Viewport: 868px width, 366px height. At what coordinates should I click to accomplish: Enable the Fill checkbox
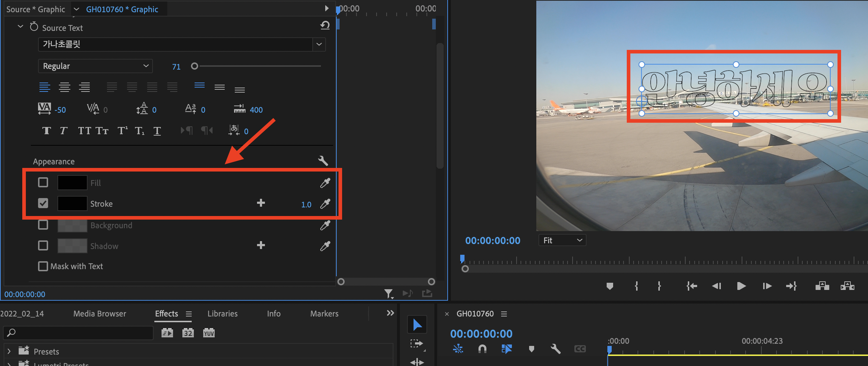43,182
